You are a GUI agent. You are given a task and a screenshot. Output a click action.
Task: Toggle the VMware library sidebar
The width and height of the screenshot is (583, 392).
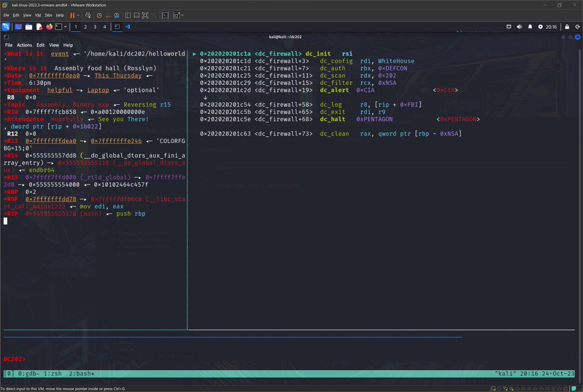128,15
